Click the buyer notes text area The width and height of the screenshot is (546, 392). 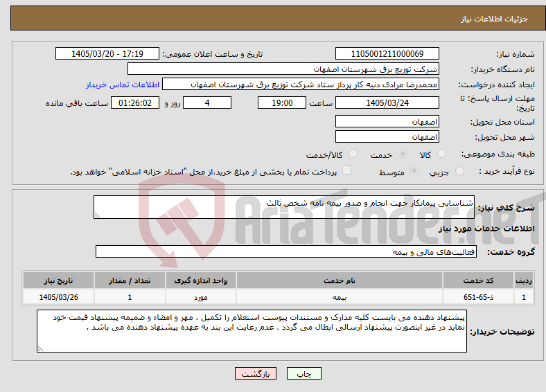(252, 331)
